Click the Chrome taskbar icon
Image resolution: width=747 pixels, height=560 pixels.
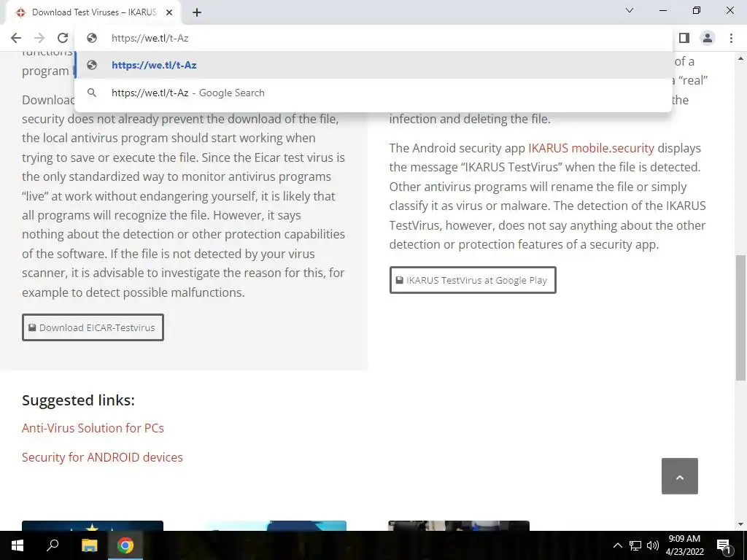coord(125,545)
